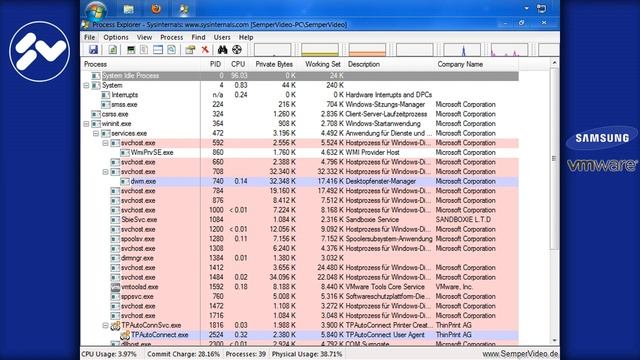This screenshot has height=360, width=640.
Task: Open the Options menu
Action: coord(116,37)
